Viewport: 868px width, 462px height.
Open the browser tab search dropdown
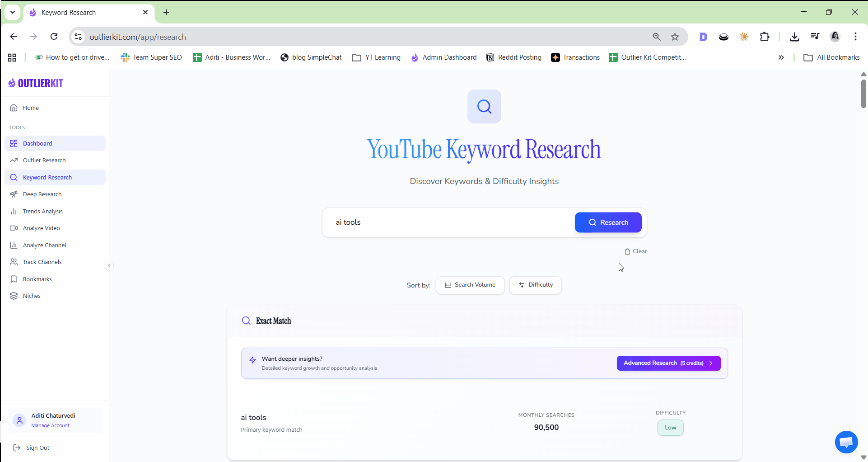(x=12, y=12)
